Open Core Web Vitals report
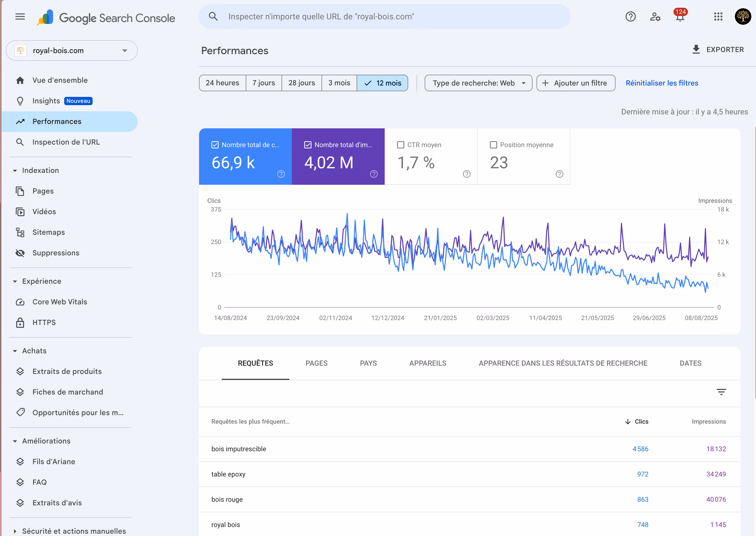Screen dimensions: 756x536 pos(60,302)
